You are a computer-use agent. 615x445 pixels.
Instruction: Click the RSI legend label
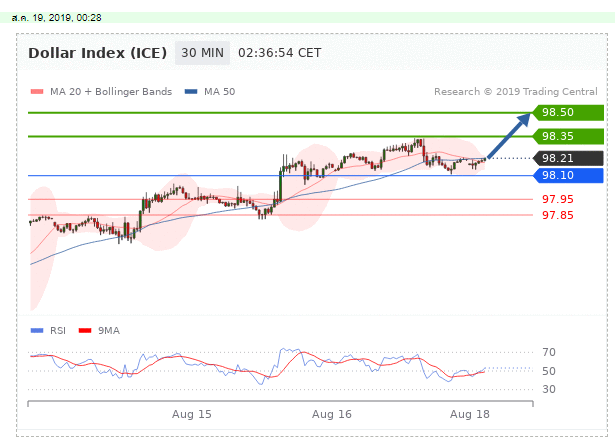click(x=58, y=331)
